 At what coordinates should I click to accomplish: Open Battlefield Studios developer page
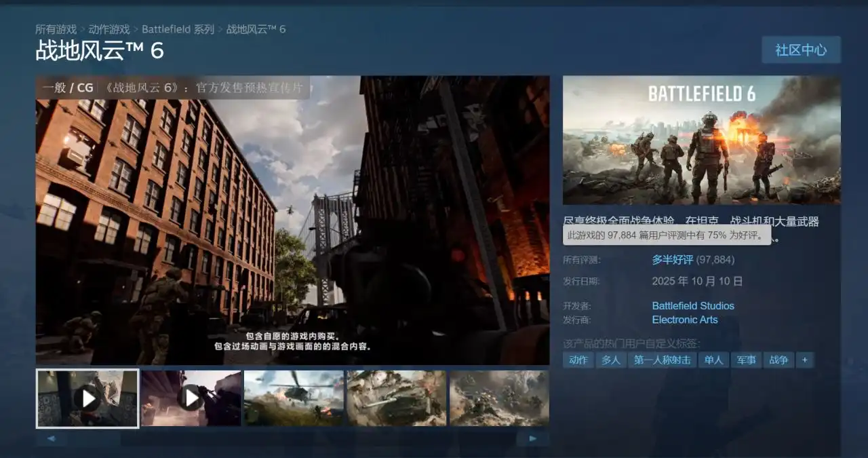click(693, 306)
